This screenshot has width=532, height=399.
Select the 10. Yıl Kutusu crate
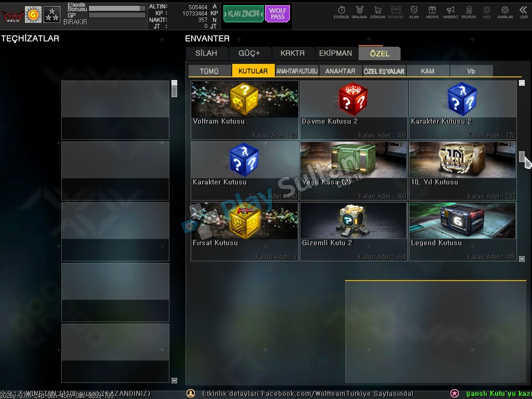coord(463,170)
